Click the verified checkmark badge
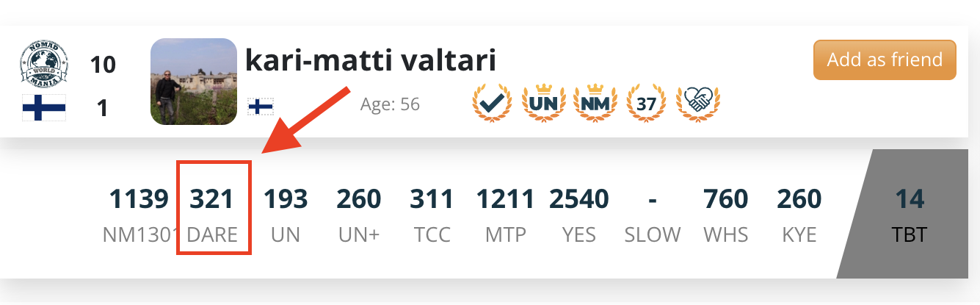This screenshot has height=305, width=980. click(491, 104)
